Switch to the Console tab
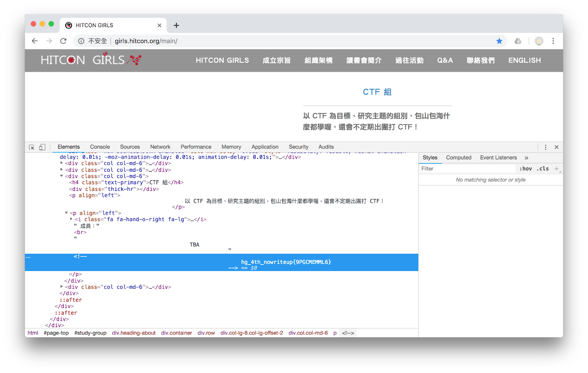588x373 pixels. (x=100, y=147)
